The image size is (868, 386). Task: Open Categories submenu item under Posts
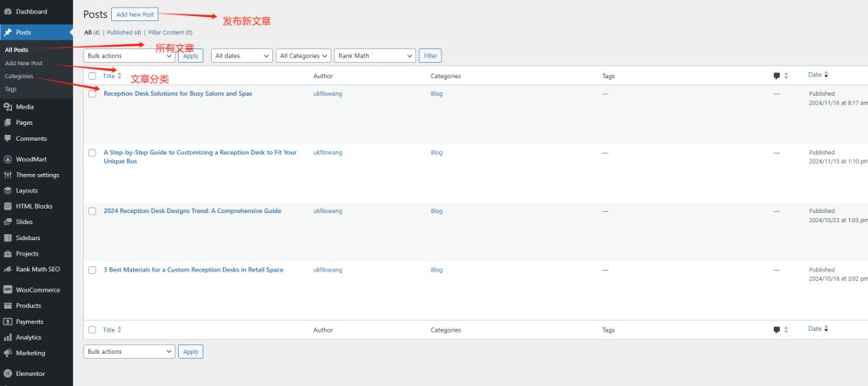19,76
